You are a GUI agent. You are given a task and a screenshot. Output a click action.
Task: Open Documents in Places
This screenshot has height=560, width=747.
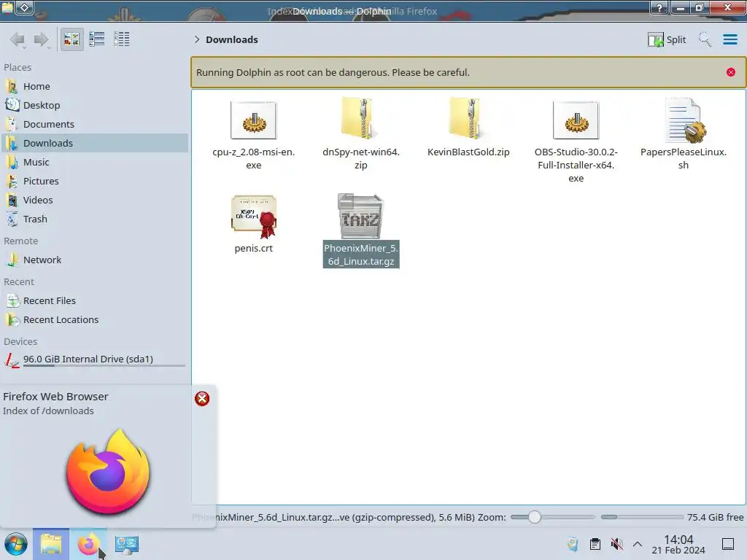pyautogui.click(x=96, y=124)
